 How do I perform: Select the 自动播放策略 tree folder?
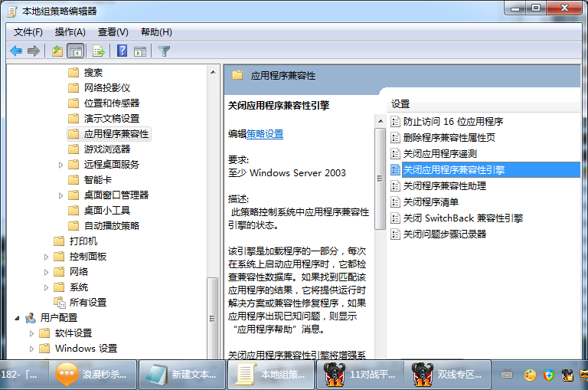112,225
